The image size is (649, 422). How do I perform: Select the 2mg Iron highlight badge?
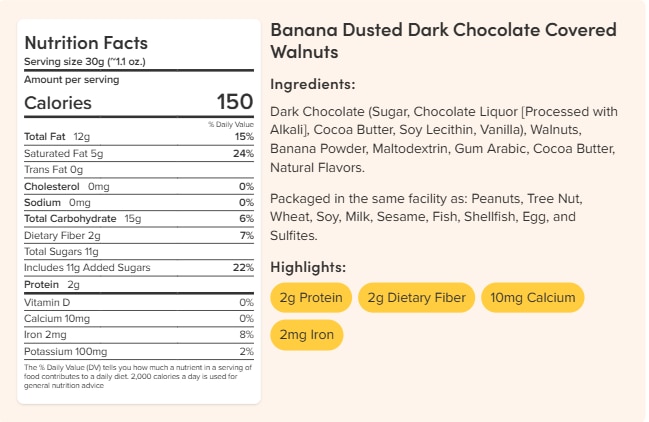(306, 334)
